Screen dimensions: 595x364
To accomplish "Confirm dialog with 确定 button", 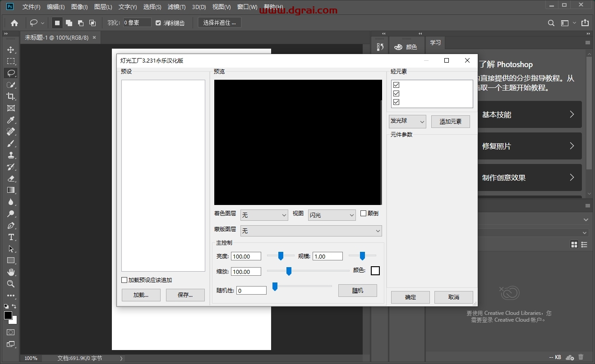I will (x=411, y=297).
